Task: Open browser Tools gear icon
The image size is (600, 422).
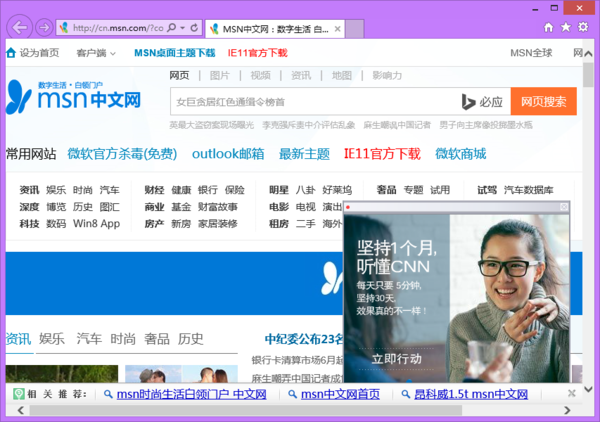Action: [583, 27]
